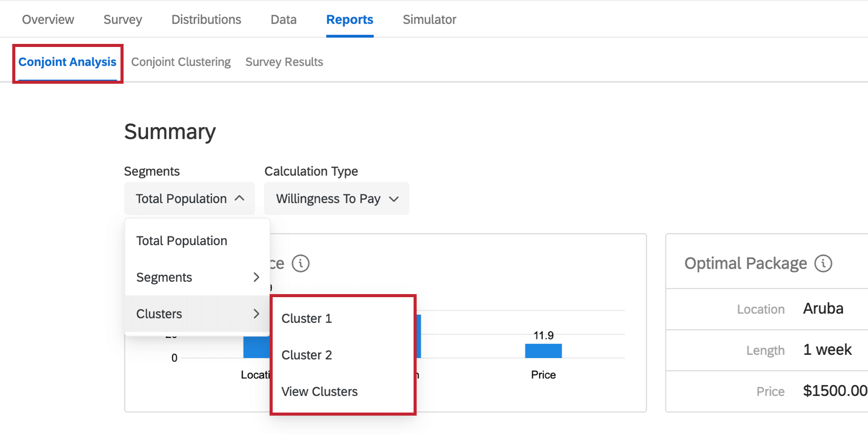Click the Price bar in chart
The height and width of the screenshot is (434, 868).
point(543,351)
